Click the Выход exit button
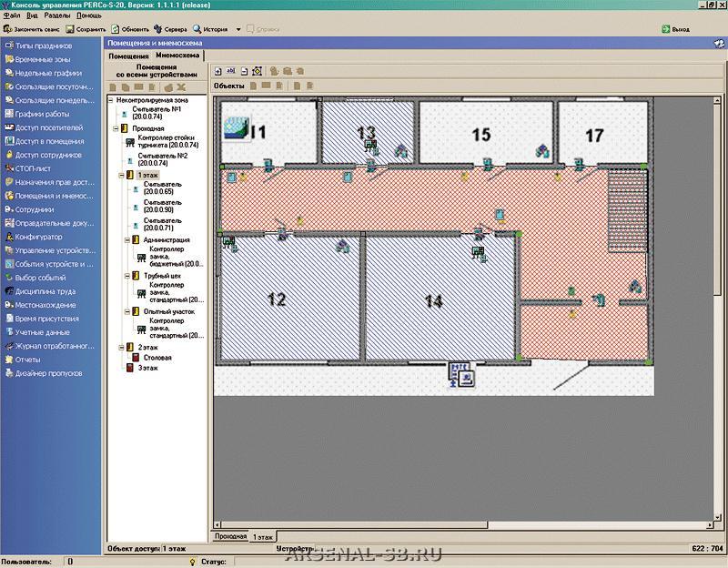 tap(673, 29)
